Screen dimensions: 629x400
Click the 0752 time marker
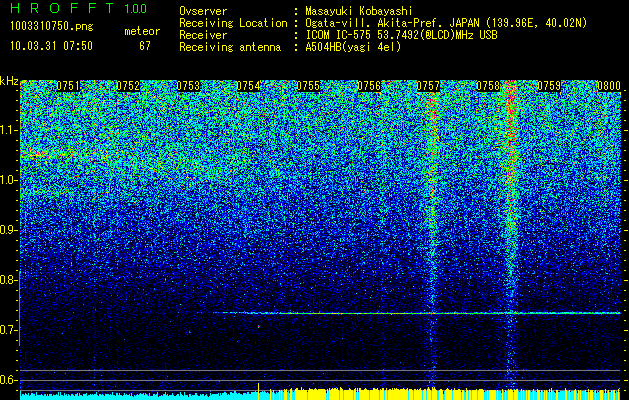(x=128, y=86)
